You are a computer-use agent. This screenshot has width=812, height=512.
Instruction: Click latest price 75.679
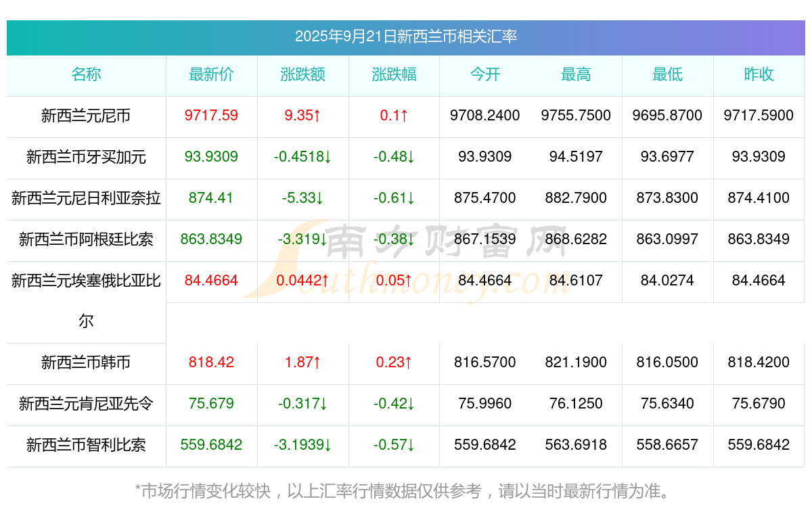(x=211, y=404)
